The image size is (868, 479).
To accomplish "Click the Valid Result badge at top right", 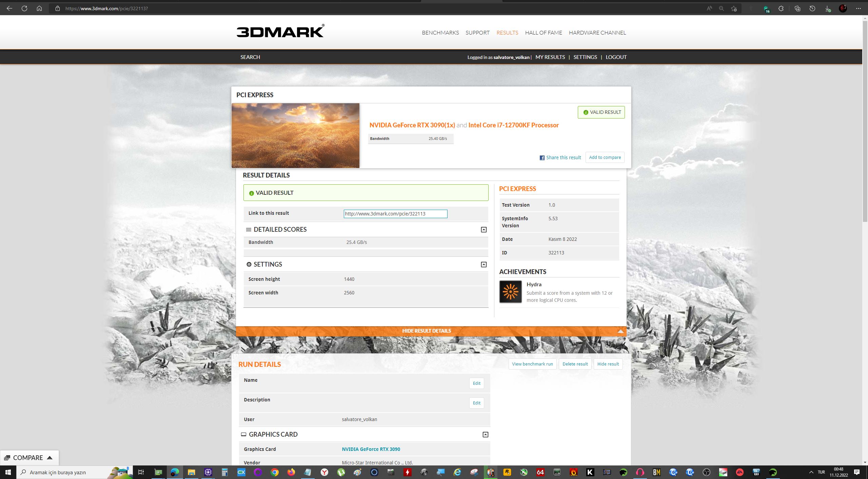I will click(601, 112).
